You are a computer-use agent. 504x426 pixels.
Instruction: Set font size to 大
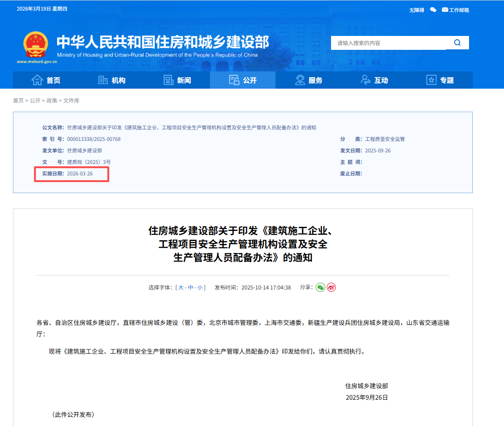pyautogui.click(x=181, y=288)
